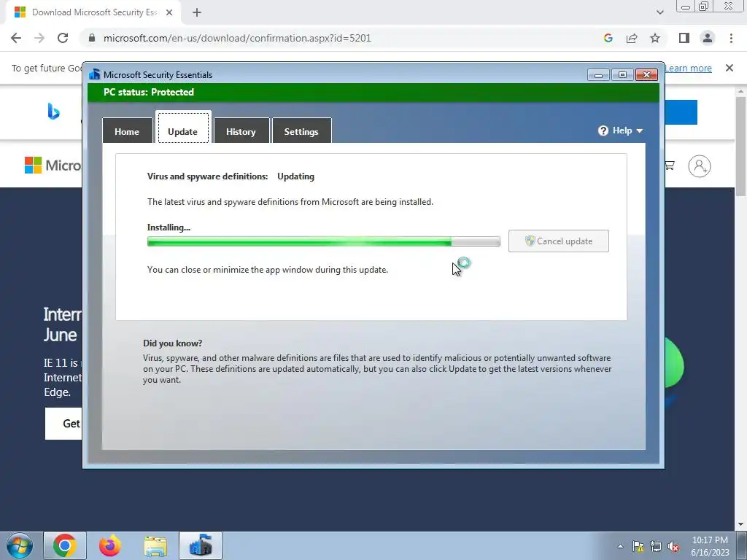747x560 pixels.
Task: Expand the Help dropdown arrow
Action: pos(639,131)
